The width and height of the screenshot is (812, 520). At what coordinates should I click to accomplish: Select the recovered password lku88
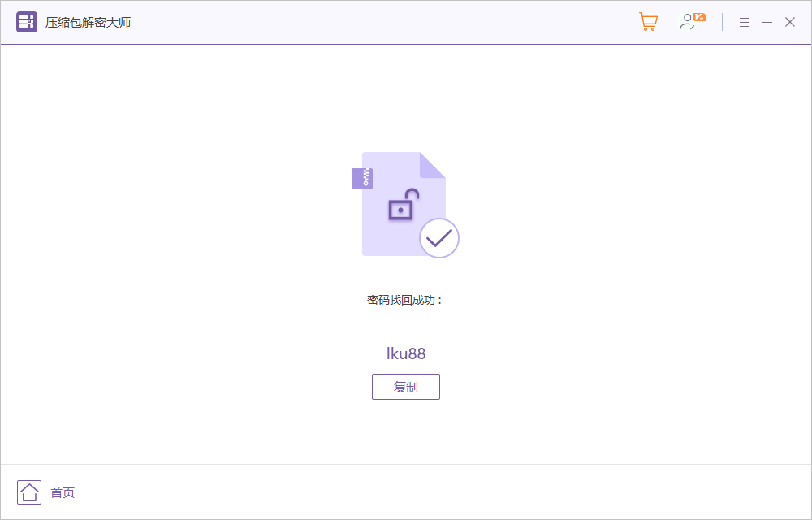pyautogui.click(x=406, y=353)
